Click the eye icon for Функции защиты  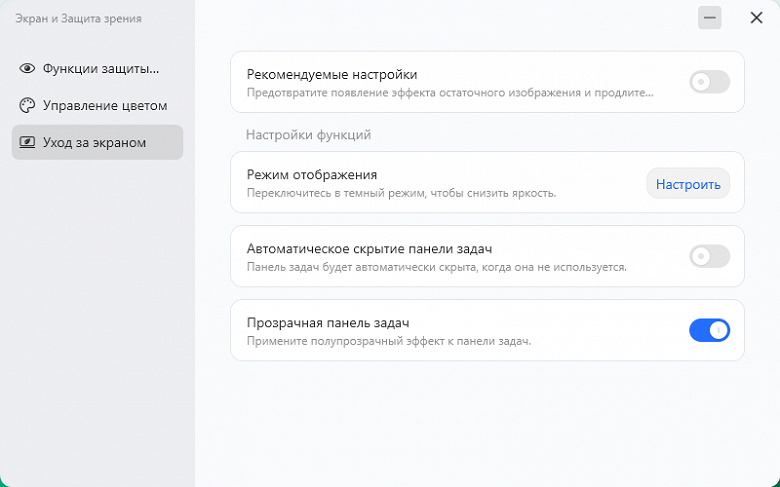click(27, 69)
